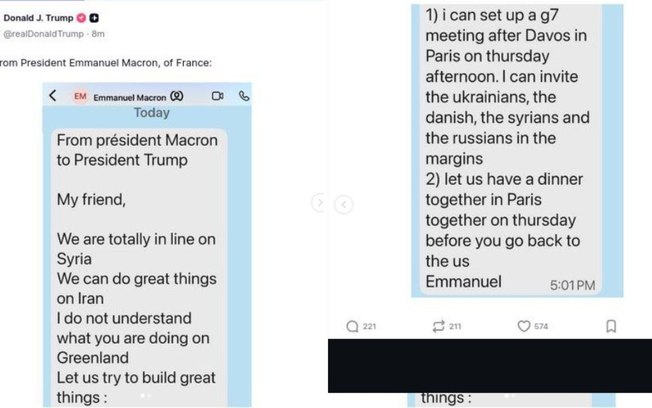652x408 pixels.
Task: Like the post with the heart icon
Action: coord(523,326)
